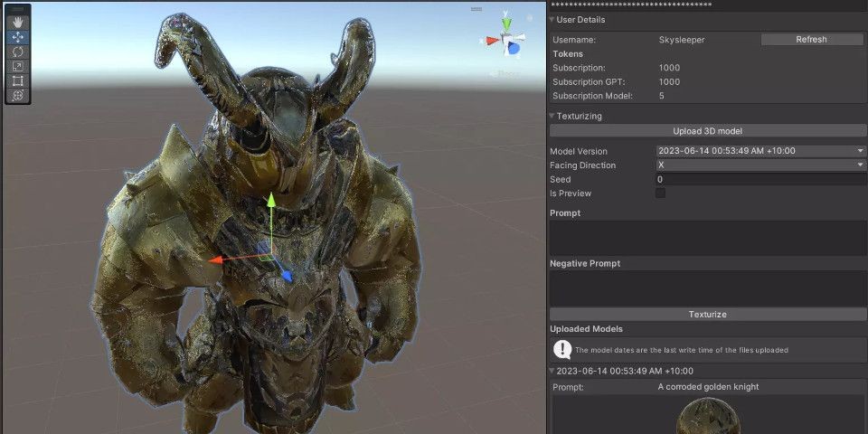Click the info warning icon under Uploaded Models
868x434 pixels.
click(562, 349)
